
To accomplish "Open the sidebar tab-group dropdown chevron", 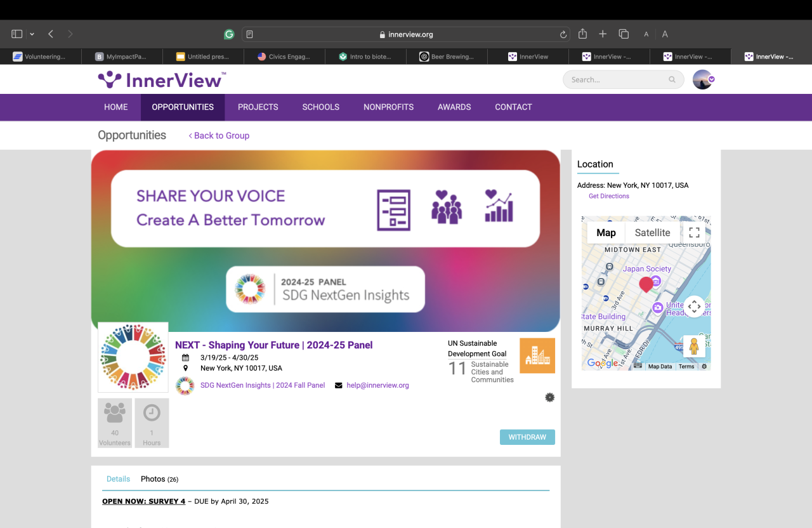I will tap(32, 34).
